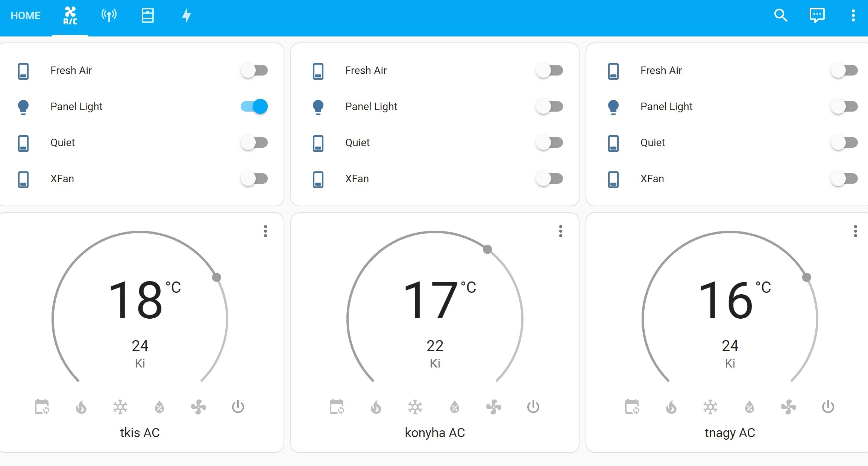Power off the tnagy AC
868x466 pixels.
pos(828,407)
